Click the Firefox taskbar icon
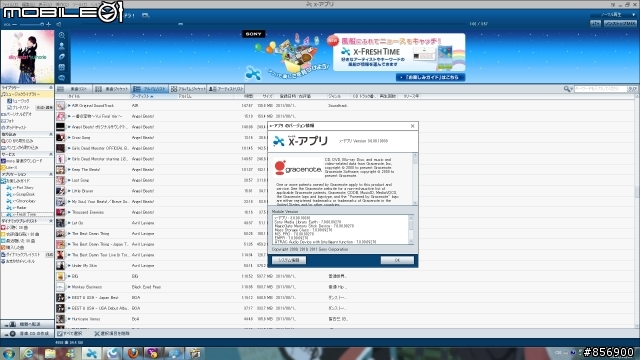Image resolution: width=640 pixels, height=360 pixels. coord(133,353)
